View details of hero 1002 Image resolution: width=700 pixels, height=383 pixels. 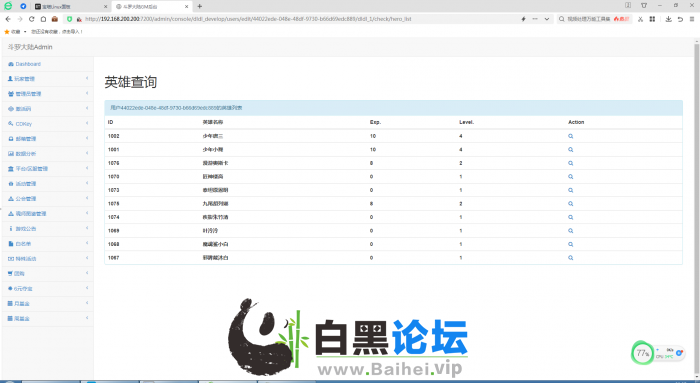pos(571,136)
